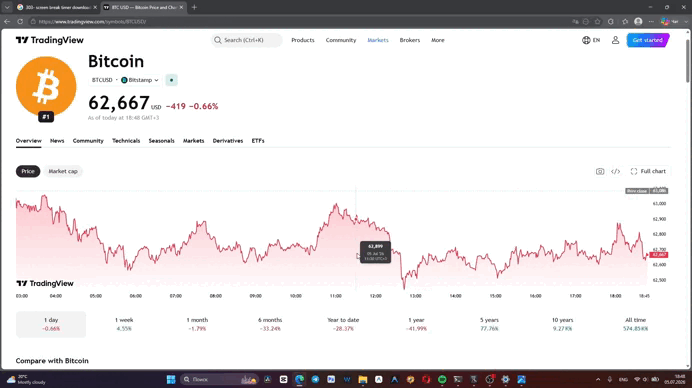Screen dimensions: 692x388
Task: Switch to the Community page tab
Action: click(88, 141)
